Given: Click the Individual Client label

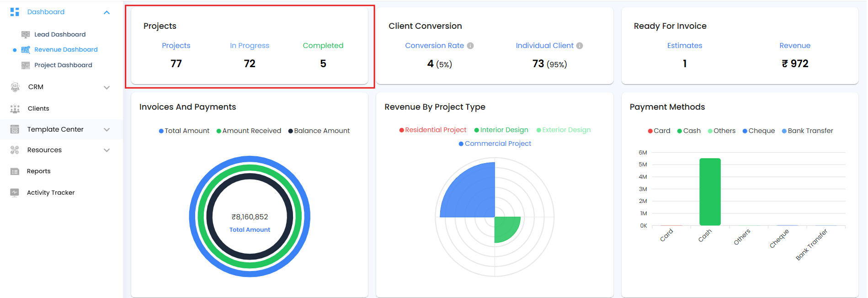Looking at the screenshot, I should [x=544, y=46].
